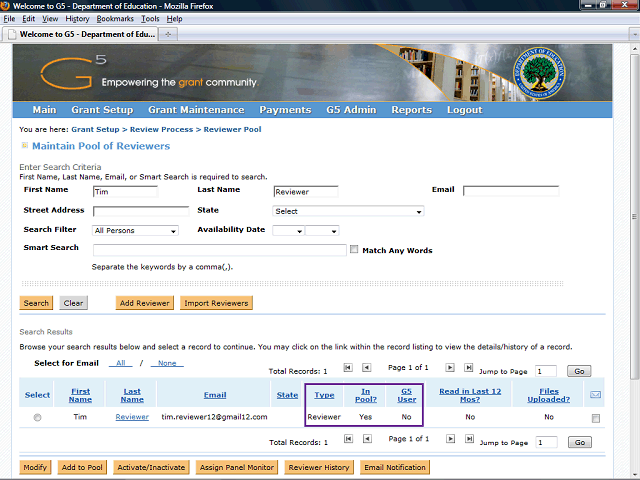Click the Add to Pool button
The width and height of the screenshot is (640, 480).
[x=83, y=467]
